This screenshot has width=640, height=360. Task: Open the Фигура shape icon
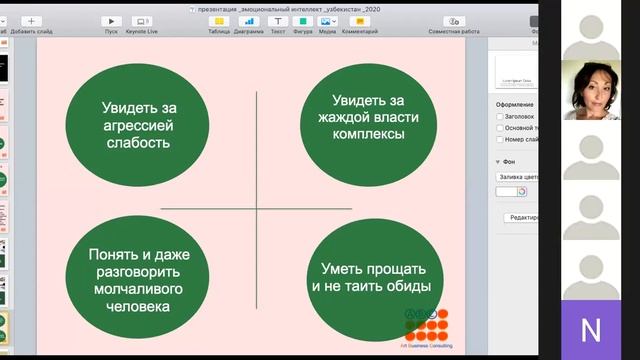303,21
